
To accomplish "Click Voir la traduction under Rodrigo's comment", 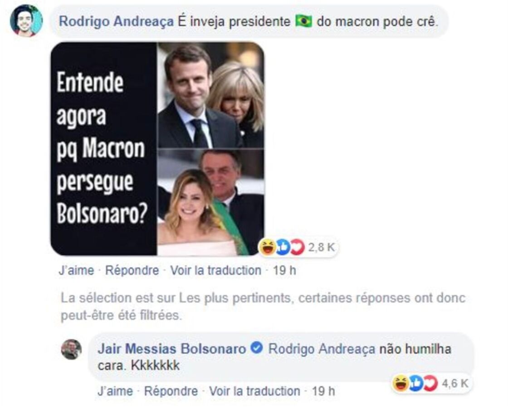I will 216,270.
